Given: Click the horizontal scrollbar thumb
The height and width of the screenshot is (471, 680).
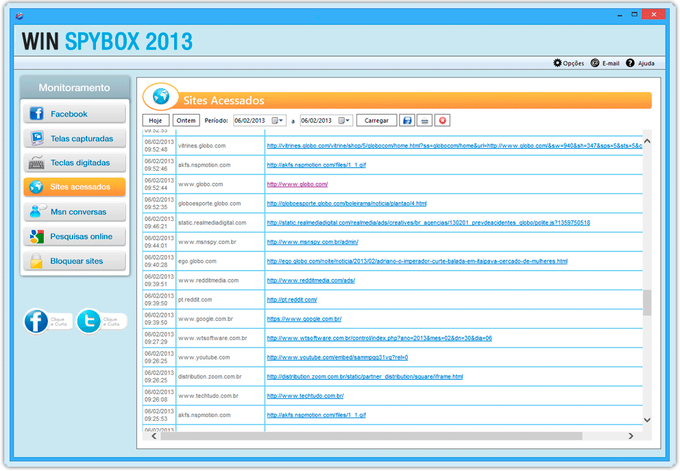Looking at the screenshot, I should pos(371,436).
